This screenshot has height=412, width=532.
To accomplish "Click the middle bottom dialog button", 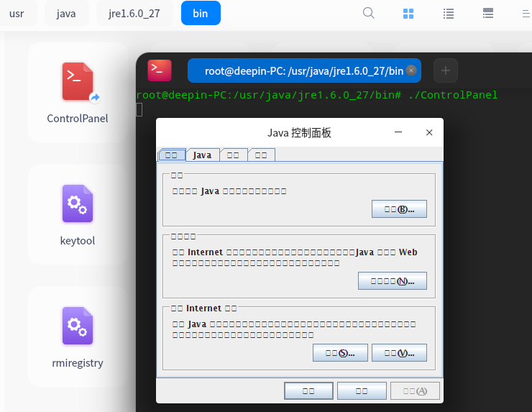I will click(362, 391).
